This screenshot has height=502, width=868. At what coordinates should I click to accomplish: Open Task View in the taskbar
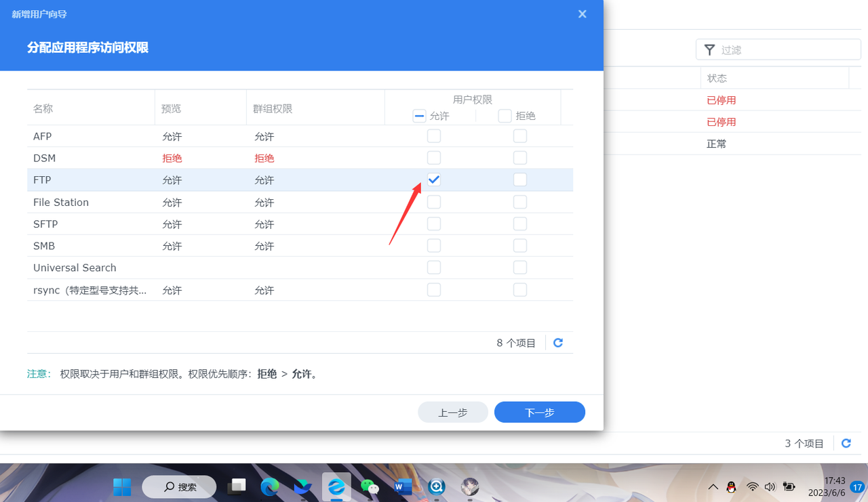click(237, 486)
